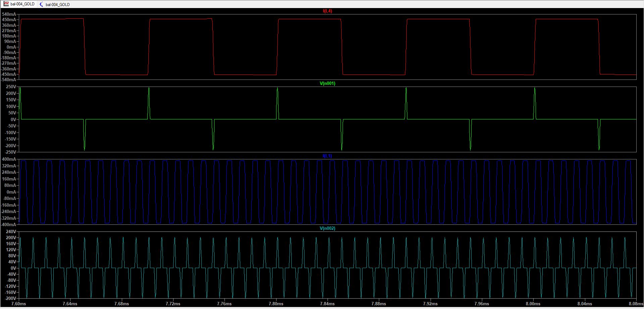The image size is (644, 309).
Task: Click the blue transistor icon on the second tab
Action: pos(41,4)
